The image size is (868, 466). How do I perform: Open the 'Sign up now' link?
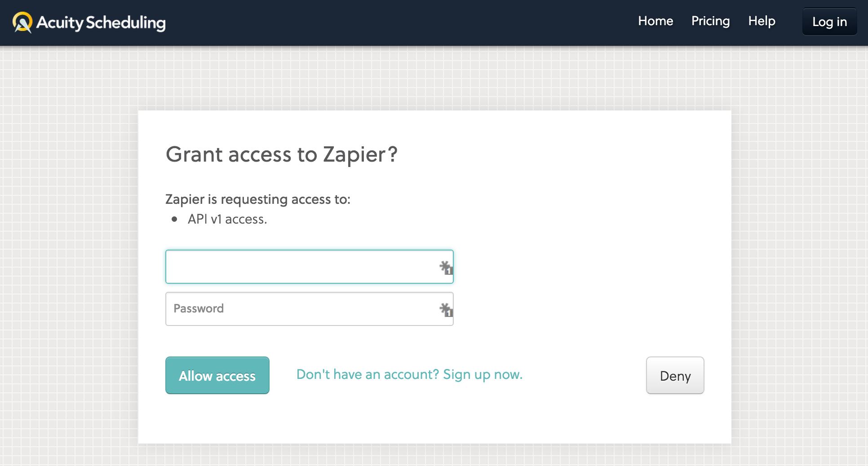click(x=483, y=374)
